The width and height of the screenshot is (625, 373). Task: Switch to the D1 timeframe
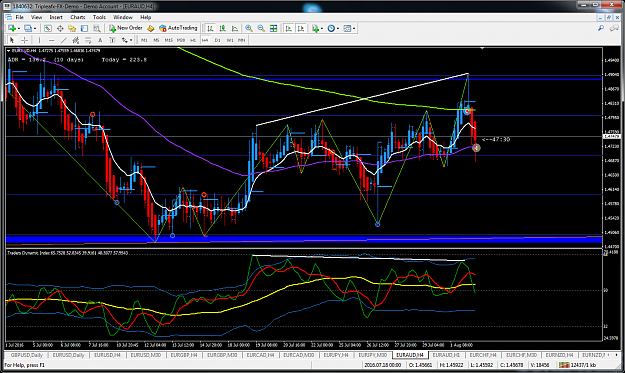[218, 40]
